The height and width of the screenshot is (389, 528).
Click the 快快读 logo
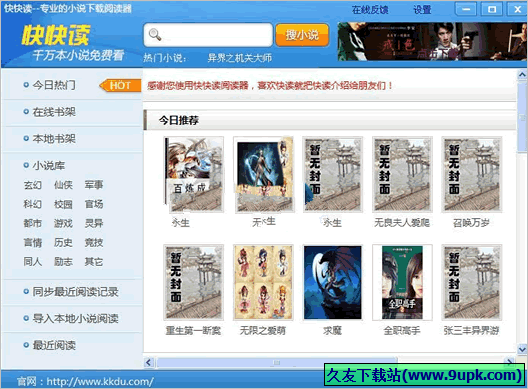coord(56,35)
